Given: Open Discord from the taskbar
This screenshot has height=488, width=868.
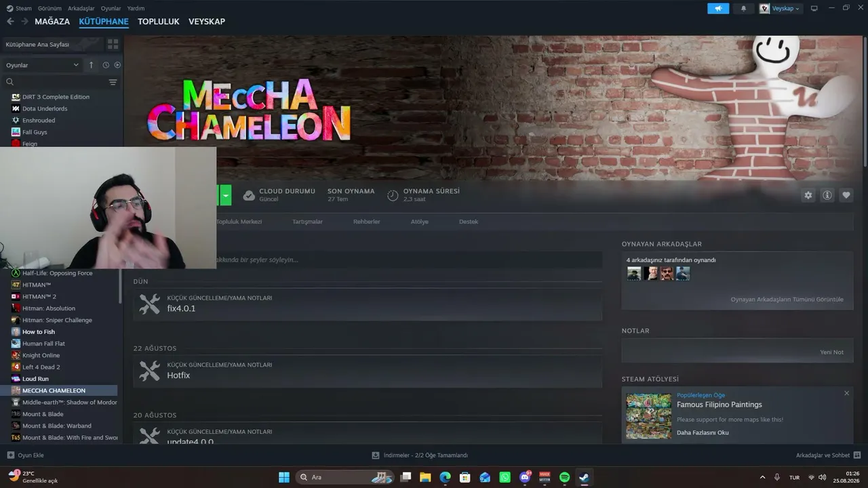Looking at the screenshot, I should click(x=525, y=477).
